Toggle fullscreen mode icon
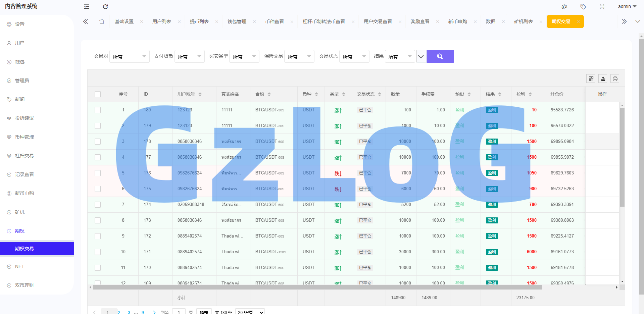The width and height of the screenshot is (644, 314). (x=602, y=7)
